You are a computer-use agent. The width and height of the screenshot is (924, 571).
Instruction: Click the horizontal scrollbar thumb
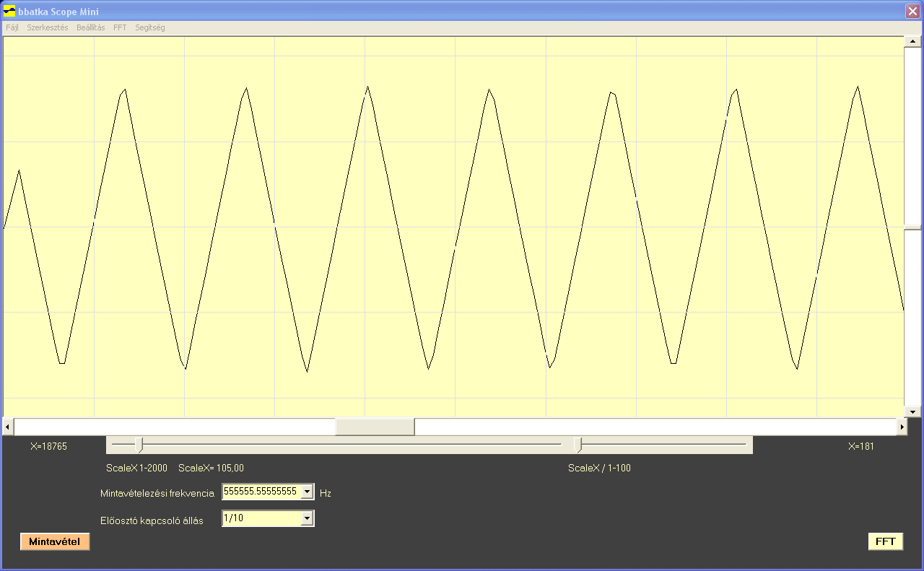(x=375, y=427)
